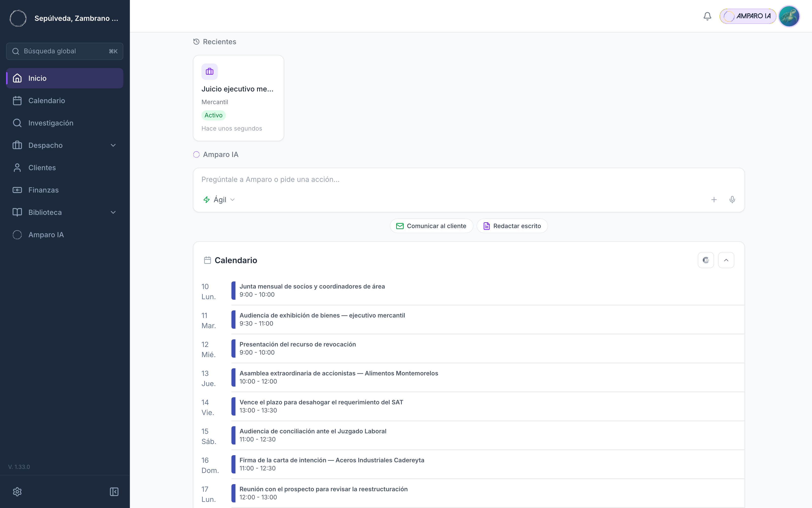Expand the Biblioteca chevron

click(x=113, y=212)
